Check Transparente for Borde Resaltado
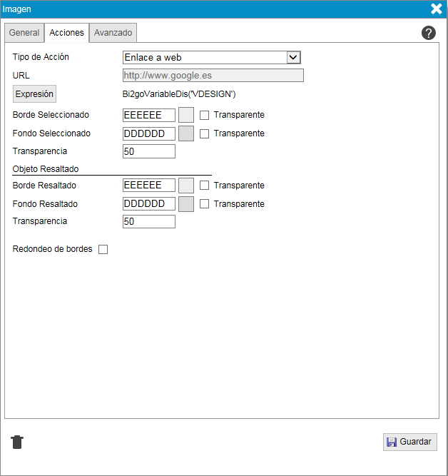The height and width of the screenshot is (476, 448). pos(204,186)
